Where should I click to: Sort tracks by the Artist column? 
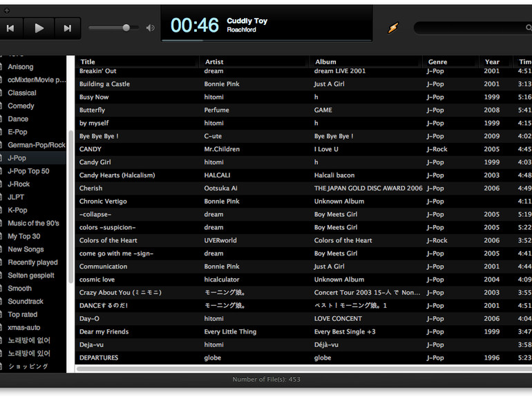point(254,61)
